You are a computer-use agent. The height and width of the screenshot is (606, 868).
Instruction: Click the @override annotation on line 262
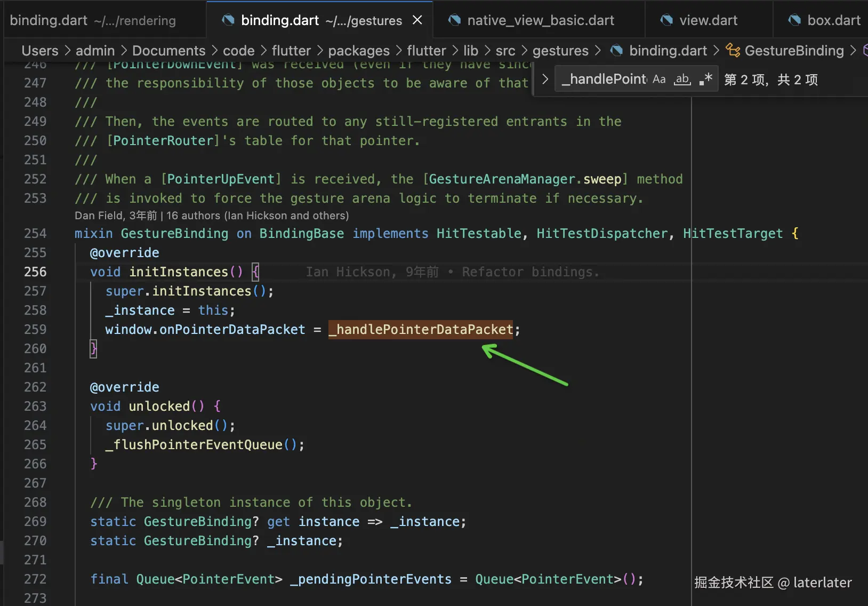tap(125, 387)
